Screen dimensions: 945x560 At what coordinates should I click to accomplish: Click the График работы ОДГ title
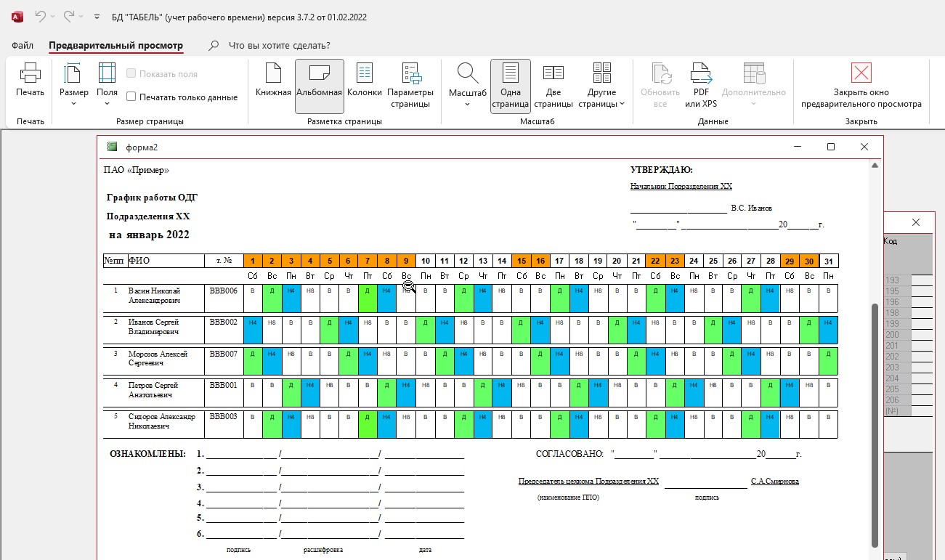(x=152, y=198)
